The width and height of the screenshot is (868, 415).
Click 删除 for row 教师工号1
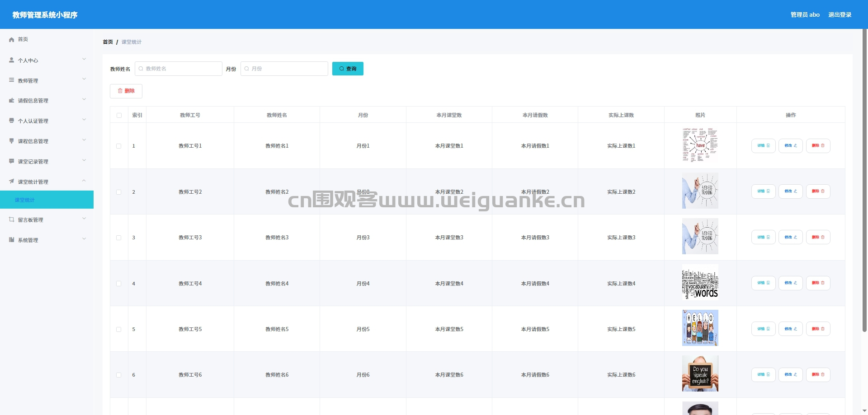818,146
